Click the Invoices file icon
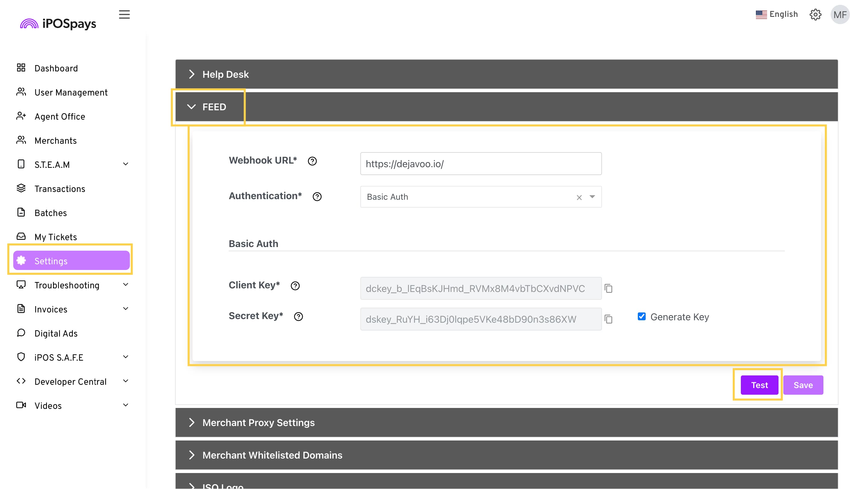The width and height of the screenshot is (868, 489). [21, 309]
